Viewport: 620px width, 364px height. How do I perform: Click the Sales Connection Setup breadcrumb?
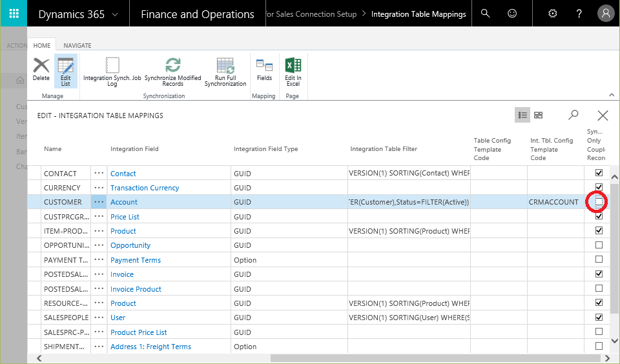click(x=311, y=14)
